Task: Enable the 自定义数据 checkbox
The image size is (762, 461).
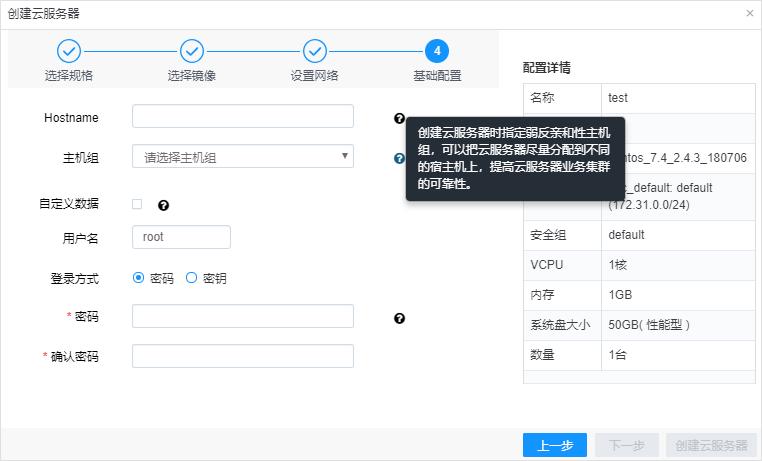Action: click(x=137, y=204)
